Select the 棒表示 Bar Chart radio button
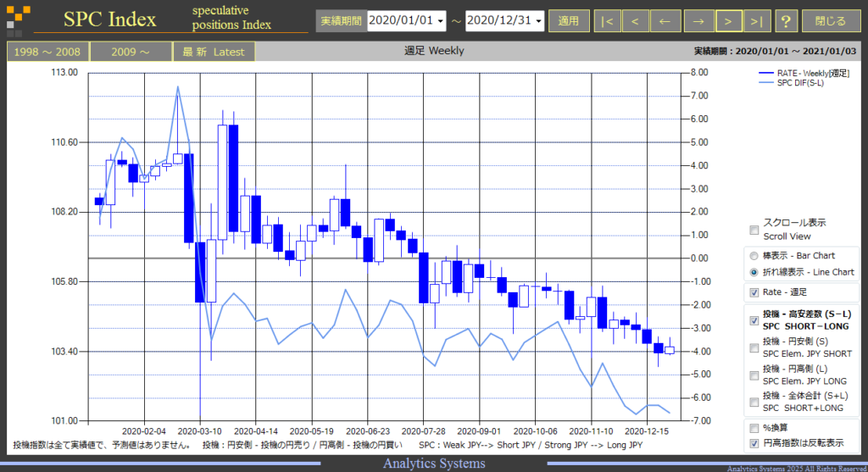This screenshot has height=472, width=868. 754,256
